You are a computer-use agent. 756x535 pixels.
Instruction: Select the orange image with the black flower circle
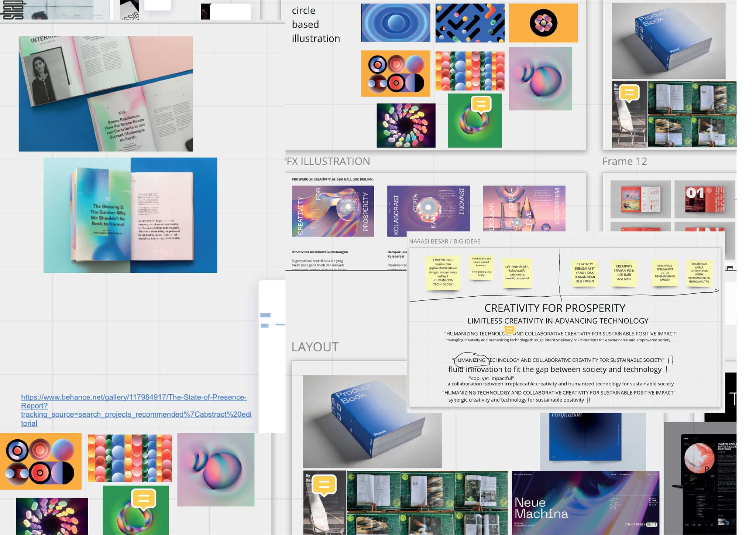click(543, 23)
